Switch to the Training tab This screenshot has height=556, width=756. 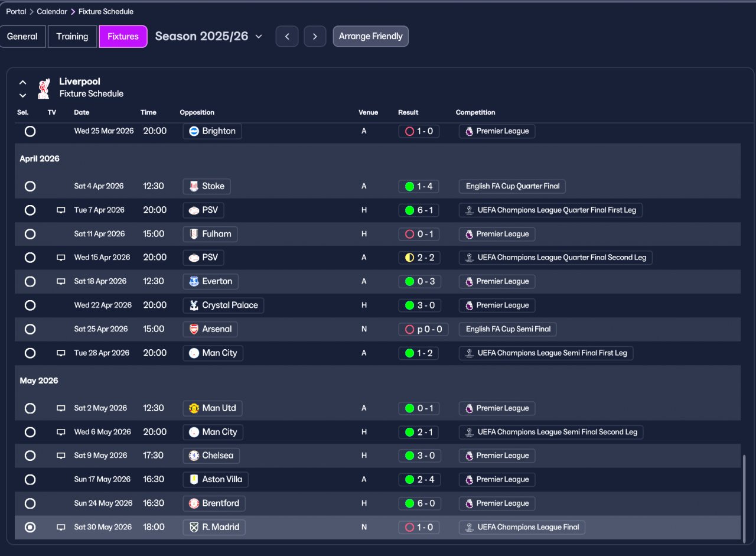coord(72,37)
